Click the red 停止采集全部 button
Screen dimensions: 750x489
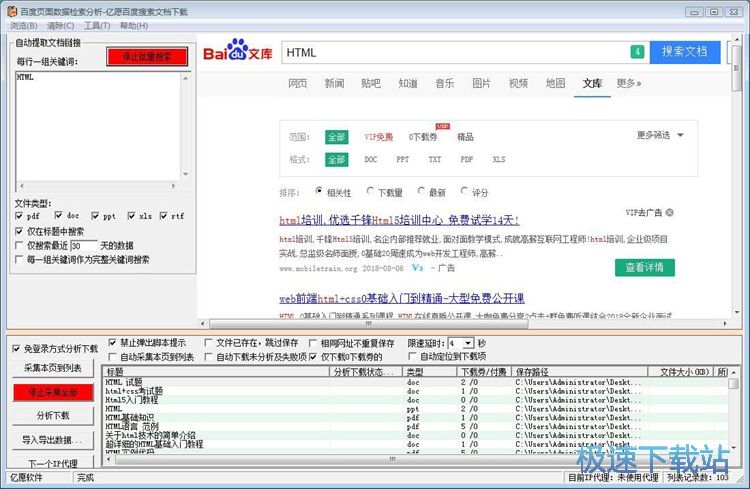pos(53,392)
